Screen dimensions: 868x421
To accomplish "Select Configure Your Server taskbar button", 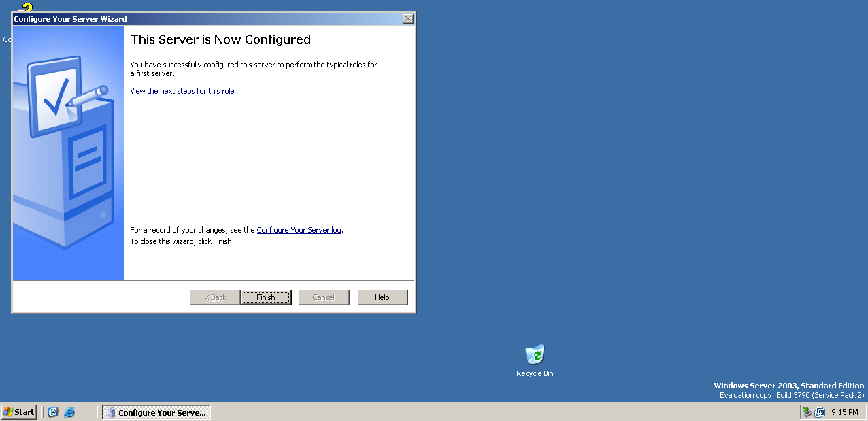I will (156, 412).
